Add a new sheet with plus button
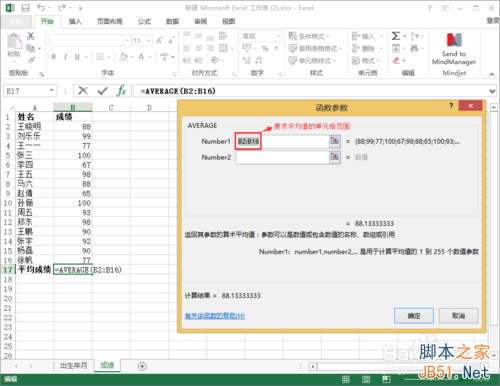The width and height of the screenshot is (500, 386). (x=142, y=366)
